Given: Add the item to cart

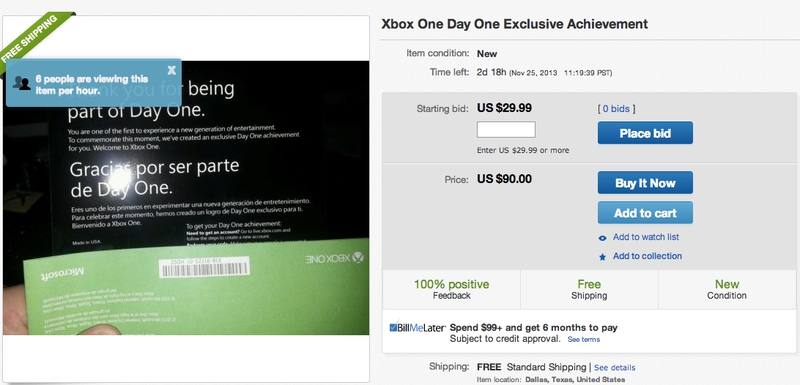Looking at the screenshot, I should pyautogui.click(x=645, y=213).
